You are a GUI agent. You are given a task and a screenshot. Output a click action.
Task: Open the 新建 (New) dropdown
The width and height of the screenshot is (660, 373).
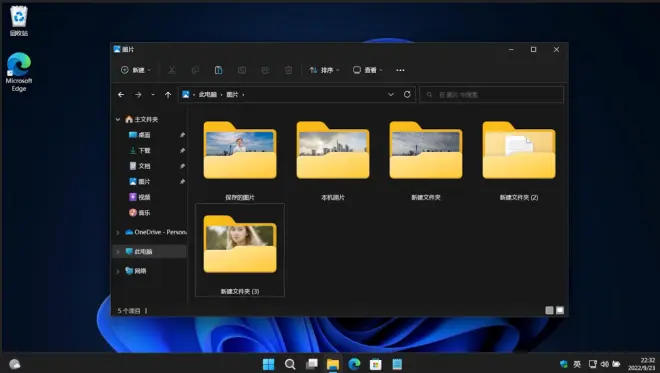[136, 70]
